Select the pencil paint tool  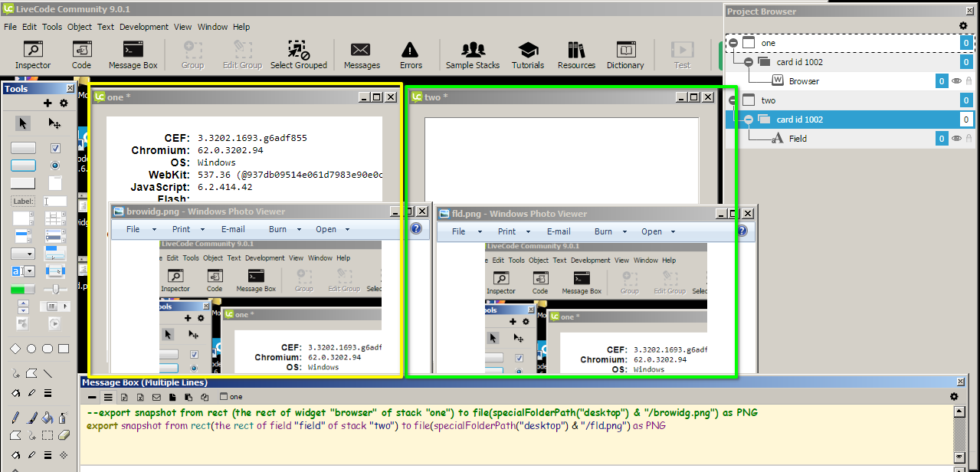coord(15,418)
